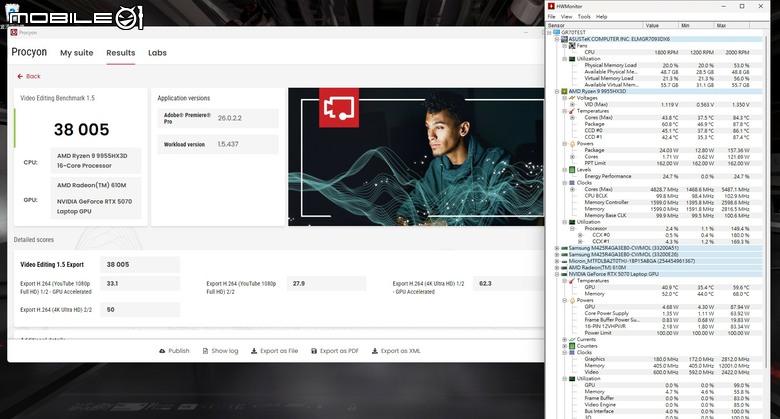Viewport: 780px width, 419px height.
Task: Click the Adobe Premiere Pro version 26.0.2.2
Action: pos(230,118)
